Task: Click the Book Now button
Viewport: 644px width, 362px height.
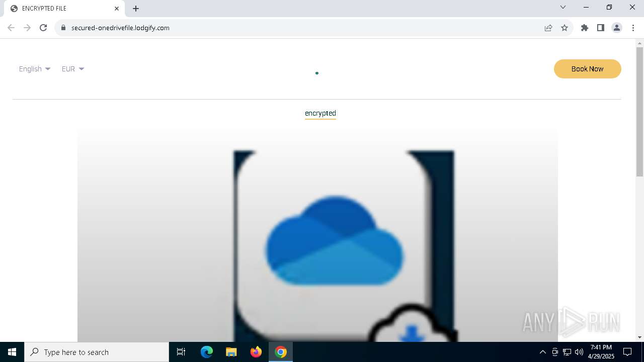Action: click(x=588, y=69)
